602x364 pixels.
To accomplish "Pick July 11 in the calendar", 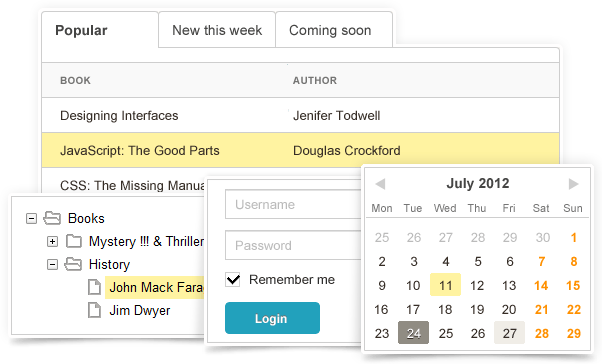I will 445,285.
